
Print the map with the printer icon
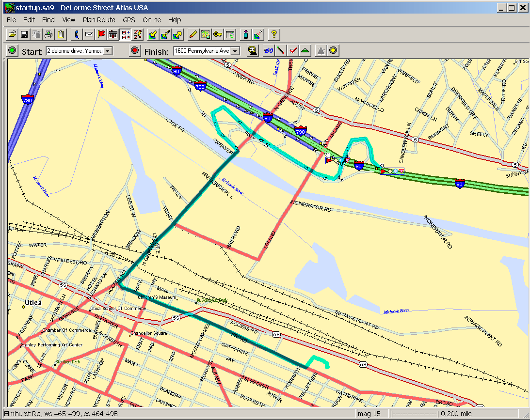tap(48, 34)
